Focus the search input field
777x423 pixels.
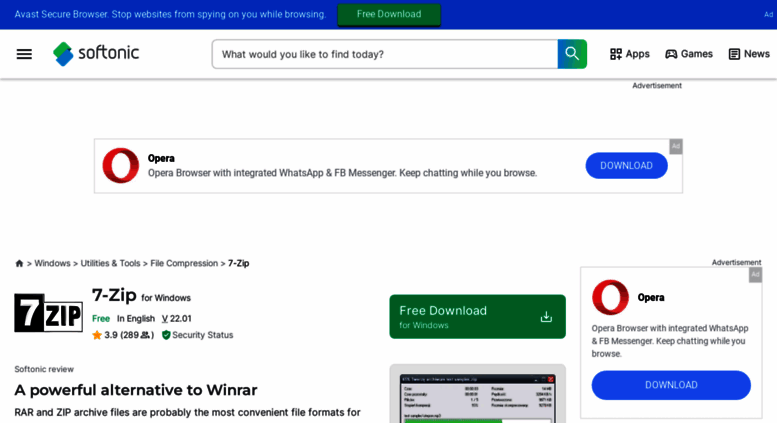coord(385,54)
